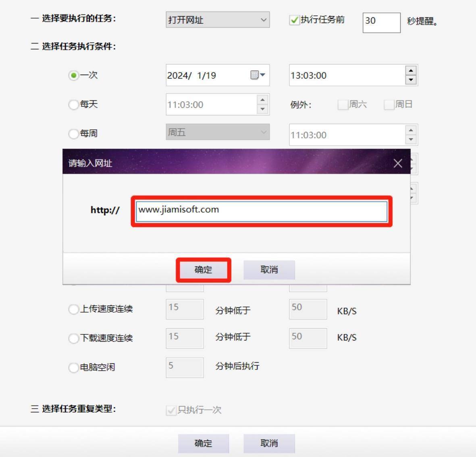Choose 电脑空闲 as the trigger condition
476x457 pixels.
click(x=73, y=367)
